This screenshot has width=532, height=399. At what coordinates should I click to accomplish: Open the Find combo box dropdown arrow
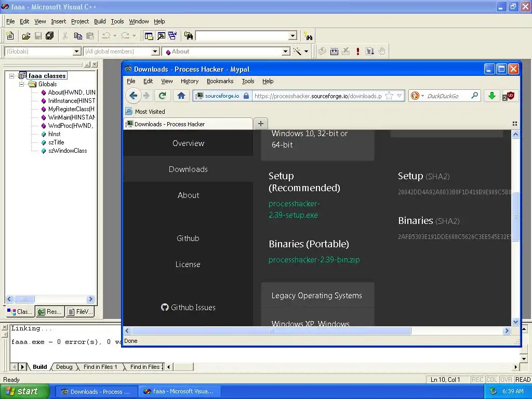[293, 36]
